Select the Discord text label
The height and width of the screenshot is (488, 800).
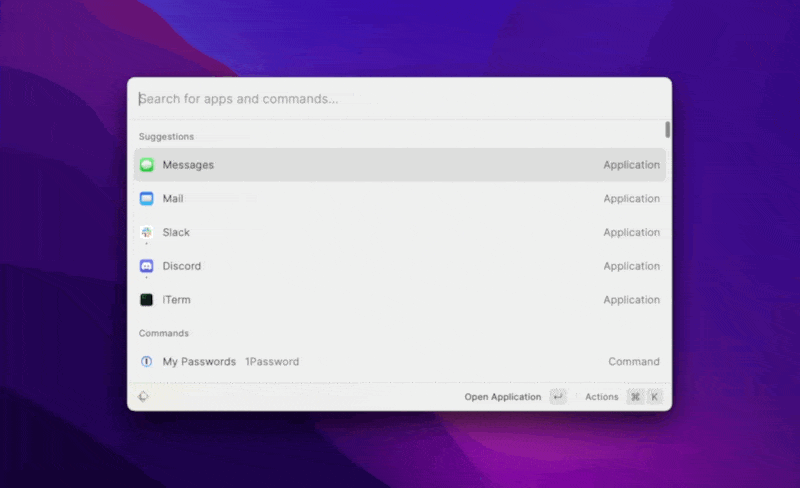[182, 266]
